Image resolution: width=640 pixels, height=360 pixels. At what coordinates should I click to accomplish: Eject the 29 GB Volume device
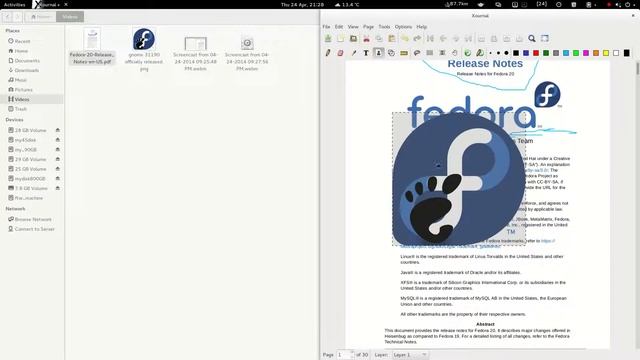(x=58, y=159)
